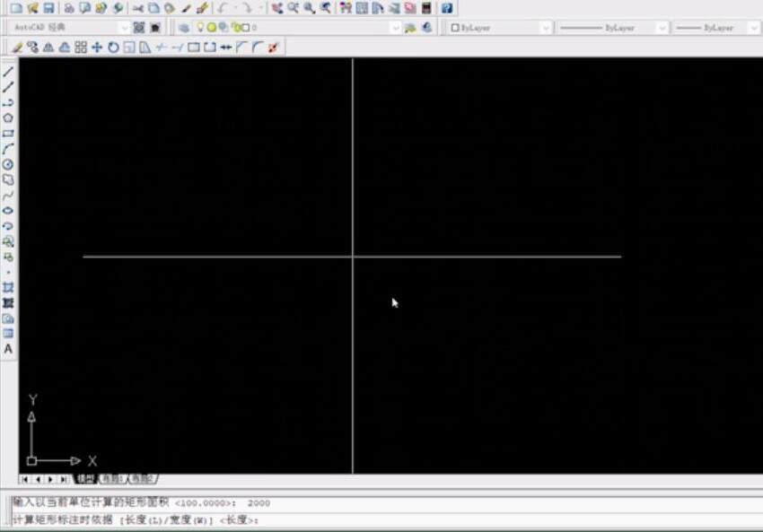Select the Move tool
Viewport: 763px width, 532px height.
click(97, 48)
